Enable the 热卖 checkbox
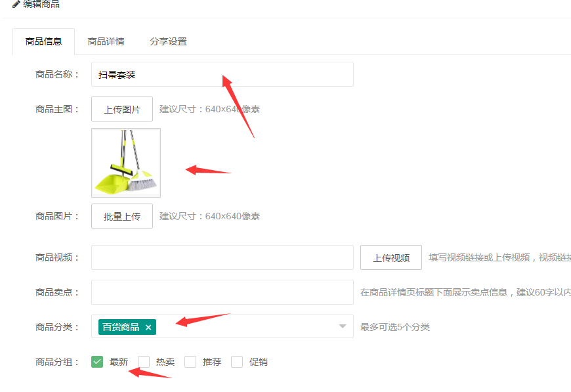The image size is (571, 392). coord(144,362)
